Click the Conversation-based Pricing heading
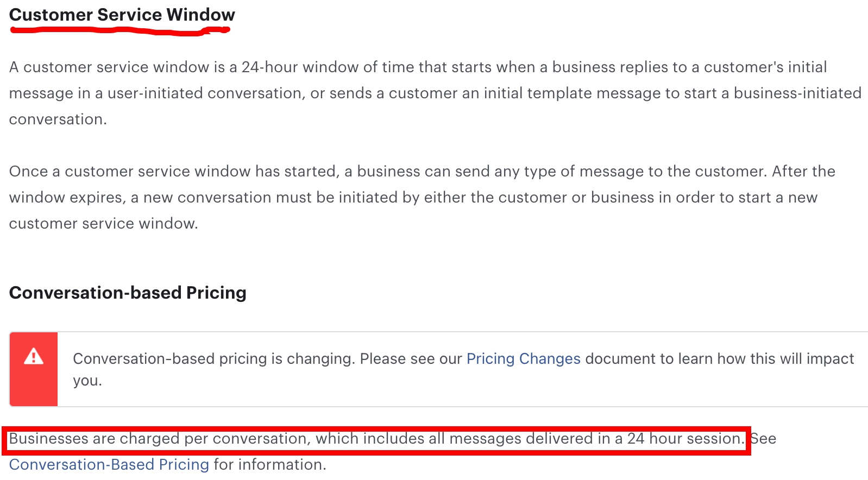 tap(128, 293)
